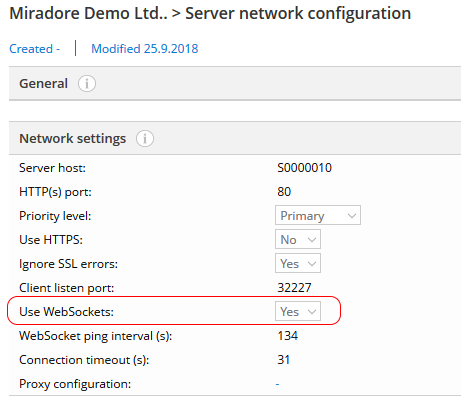Click the Network settings section header
The width and height of the screenshot is (461, 405).
point(235,138)
